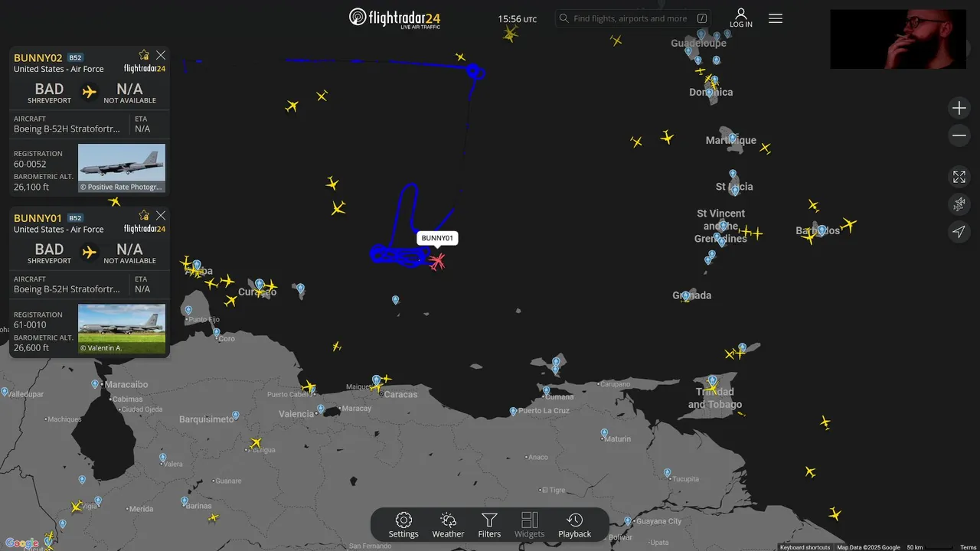Select the airport pin at Tucupita
The image size is (980, 551).
point(668,473)
